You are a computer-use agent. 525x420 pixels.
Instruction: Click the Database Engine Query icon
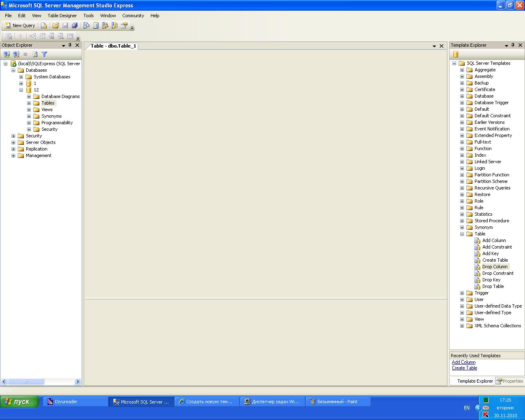44,25
